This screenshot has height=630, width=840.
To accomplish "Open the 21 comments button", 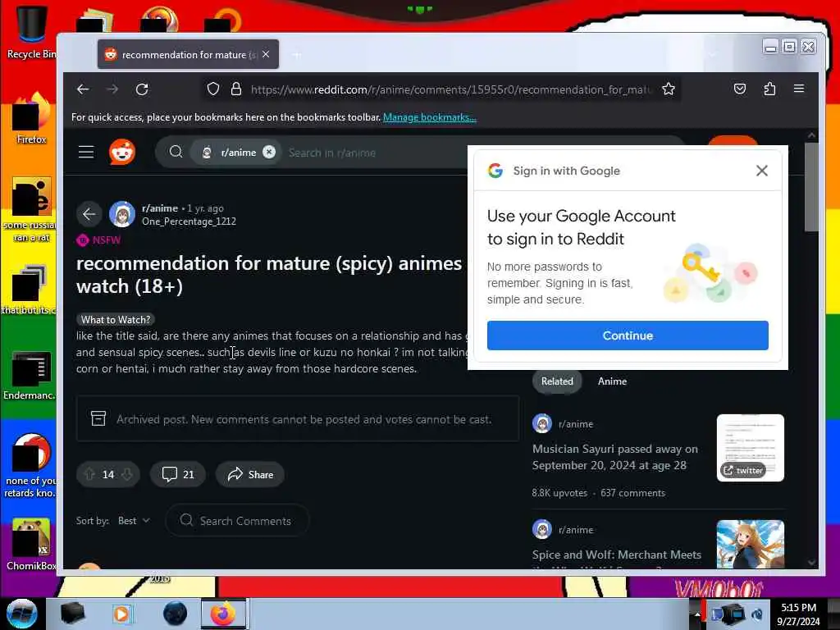I will [x=178, y=475].
